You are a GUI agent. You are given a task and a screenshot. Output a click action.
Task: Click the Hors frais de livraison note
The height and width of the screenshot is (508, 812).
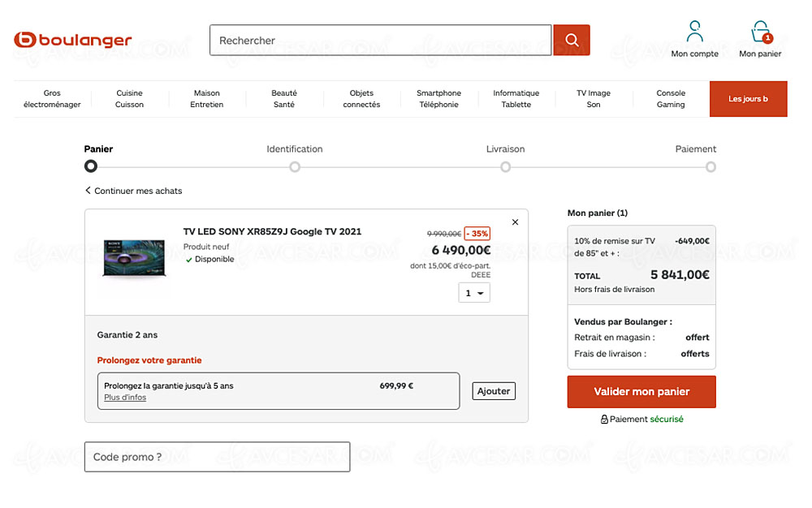click(x=614, y=290)
